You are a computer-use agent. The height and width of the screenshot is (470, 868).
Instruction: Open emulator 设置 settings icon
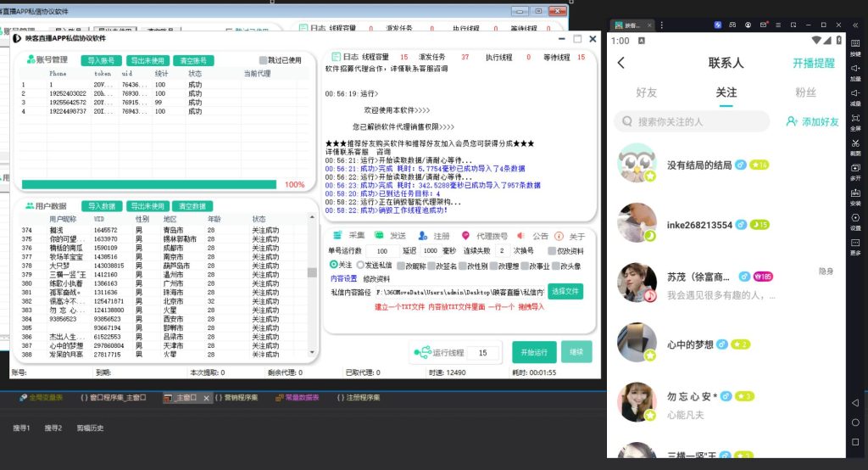click(x=855, y=217)
